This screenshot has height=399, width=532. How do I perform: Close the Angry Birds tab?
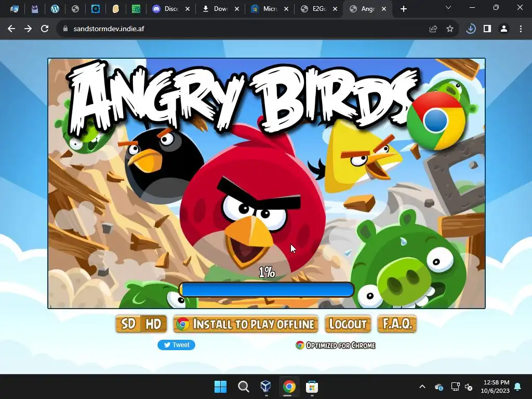pos(384,9)
